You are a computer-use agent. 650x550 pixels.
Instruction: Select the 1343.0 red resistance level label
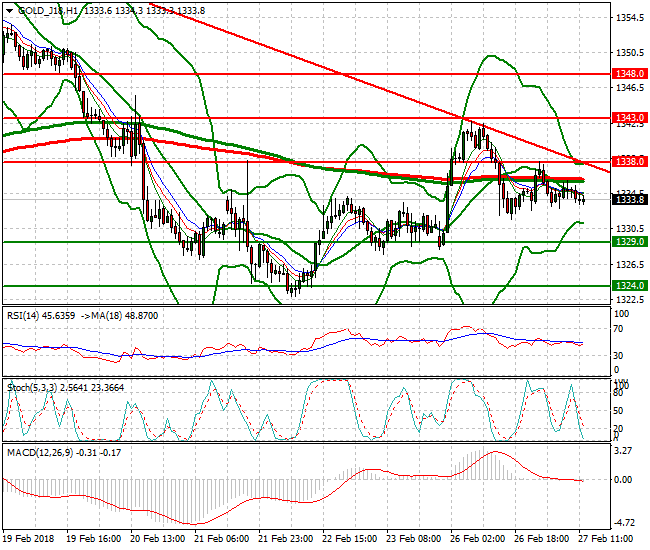click(x=629, y=118)
